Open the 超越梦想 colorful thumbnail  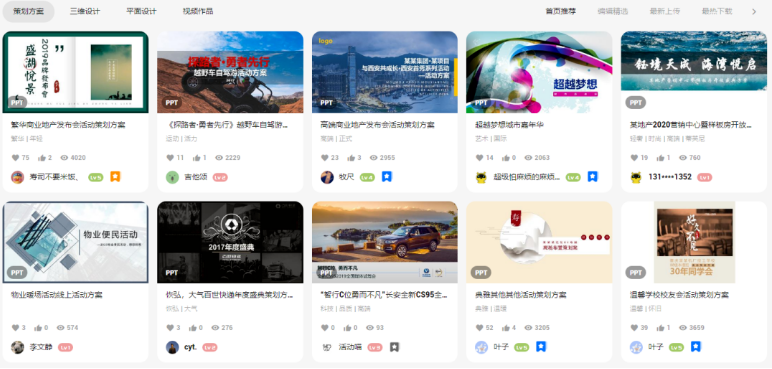(x=539, y=72)
